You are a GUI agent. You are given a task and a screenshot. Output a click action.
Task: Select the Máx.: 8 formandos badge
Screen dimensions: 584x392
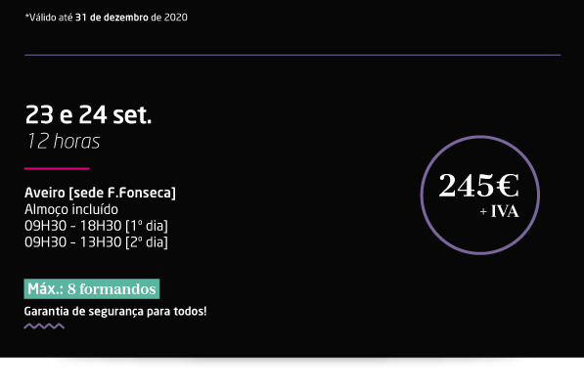(x=92, y=289)
